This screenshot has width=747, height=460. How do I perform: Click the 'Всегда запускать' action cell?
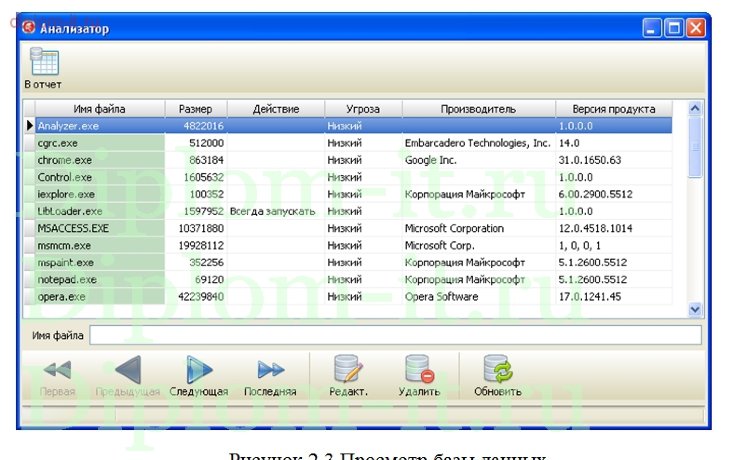click(276, 211)
